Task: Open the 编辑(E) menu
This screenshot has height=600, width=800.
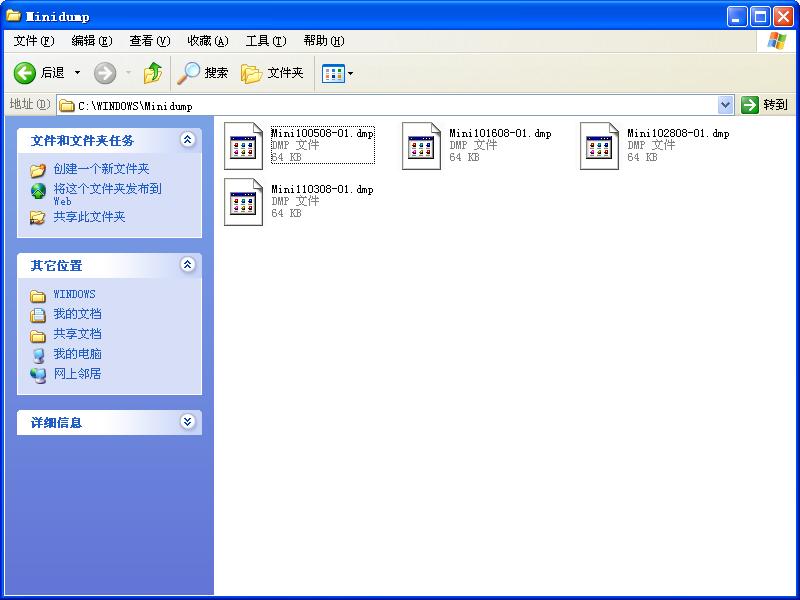Action: (x=92, y=41)
